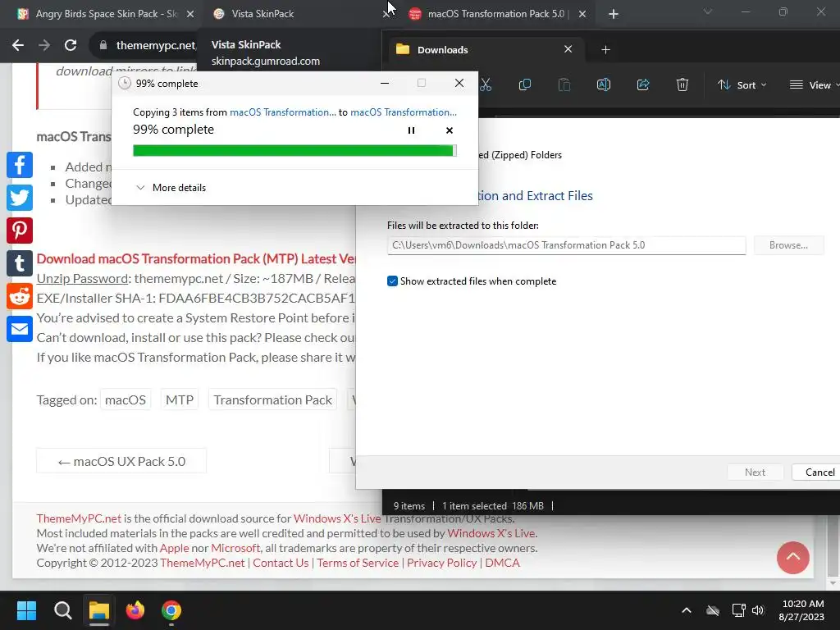Open the volume control in system tray
This screenshot has height=630, width=840.
pos(758,610)
